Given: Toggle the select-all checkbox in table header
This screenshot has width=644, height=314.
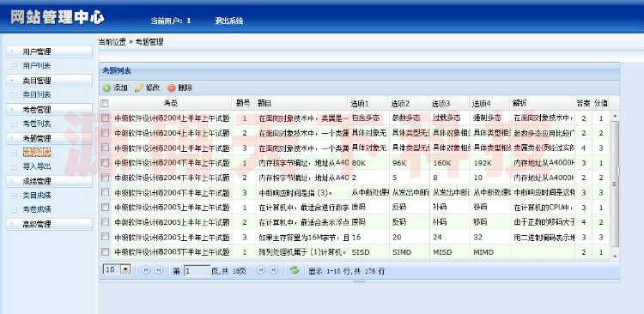Looking at the screenshot, I should point(105,103).
